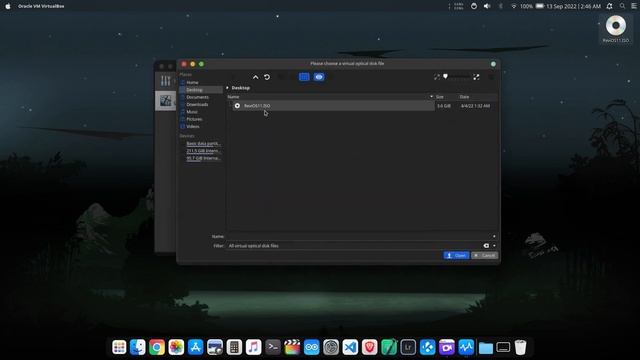The width and height of the screenshot is (640, 360).
Task: Open Kodi from dock
Action: [427, 347]
